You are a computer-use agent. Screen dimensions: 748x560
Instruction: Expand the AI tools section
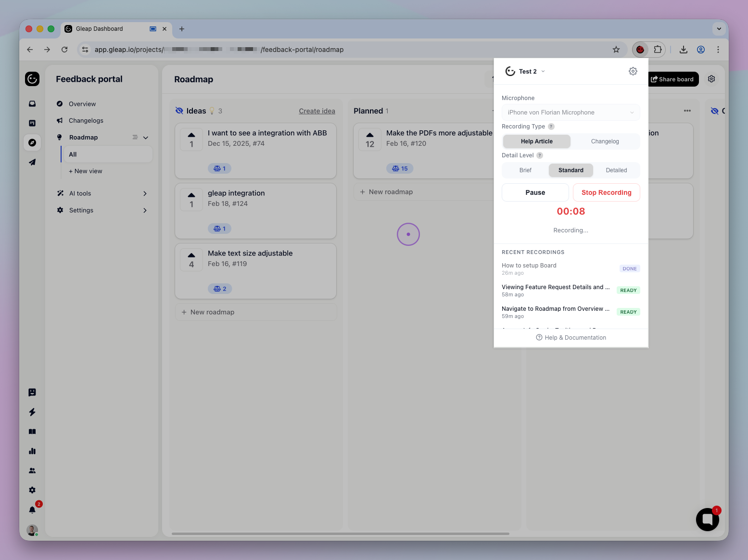click(x=145, y=193)
